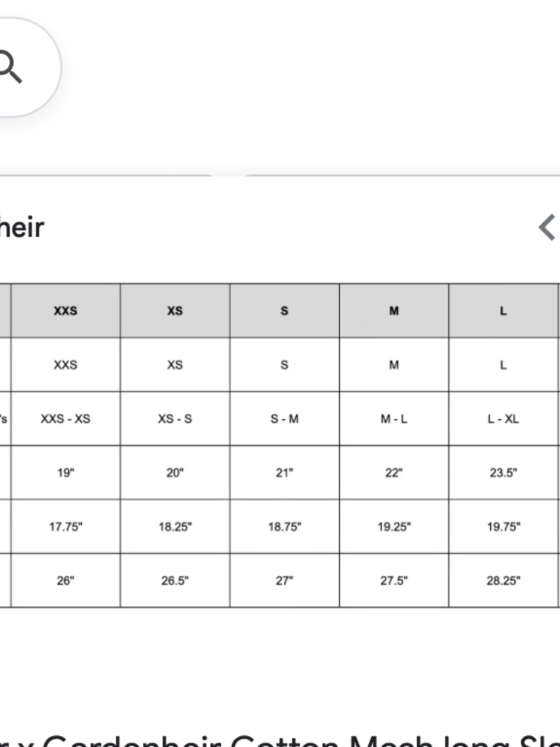Click the 17.75" measurement cell
This screenshot has width=560, height=747.
tap(66, 526)
